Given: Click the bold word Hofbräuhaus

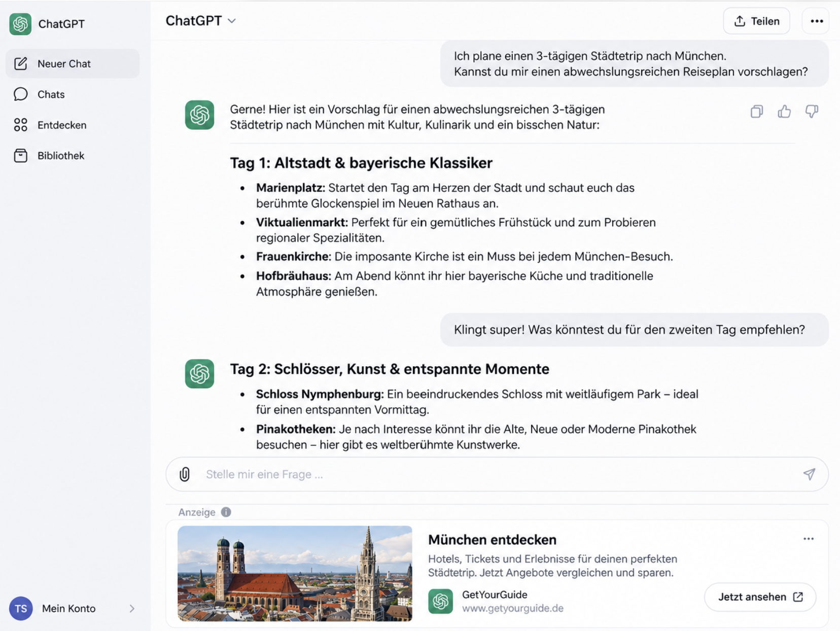Looking at the screenshot, I should click(x=294, y=276).
